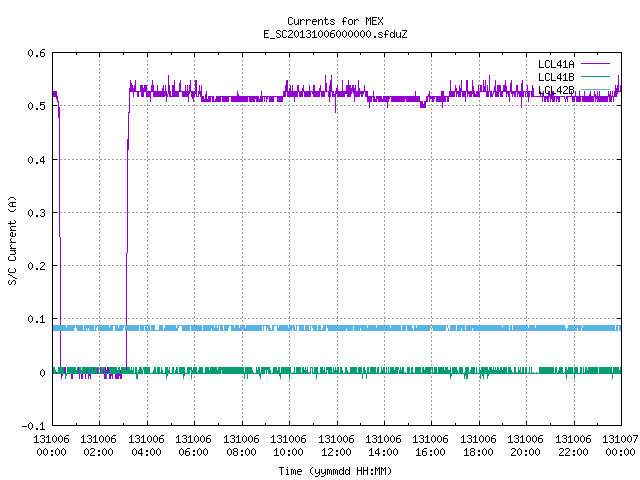This screenshot has width=640, height=480.
Task: Click the LCL41A legend label
Action: click(556, 64)
